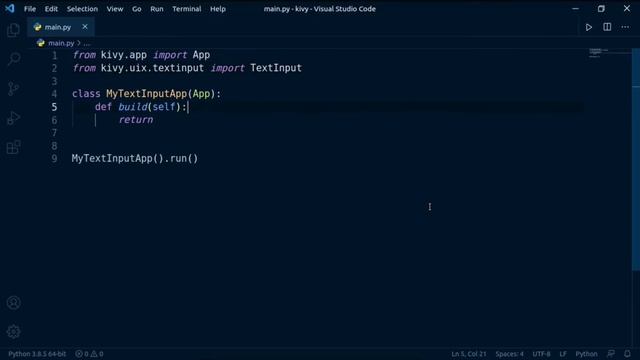The width and height of the screenshot is (640, 360).
Task: Click the build method name
Action: click(133, 107)
